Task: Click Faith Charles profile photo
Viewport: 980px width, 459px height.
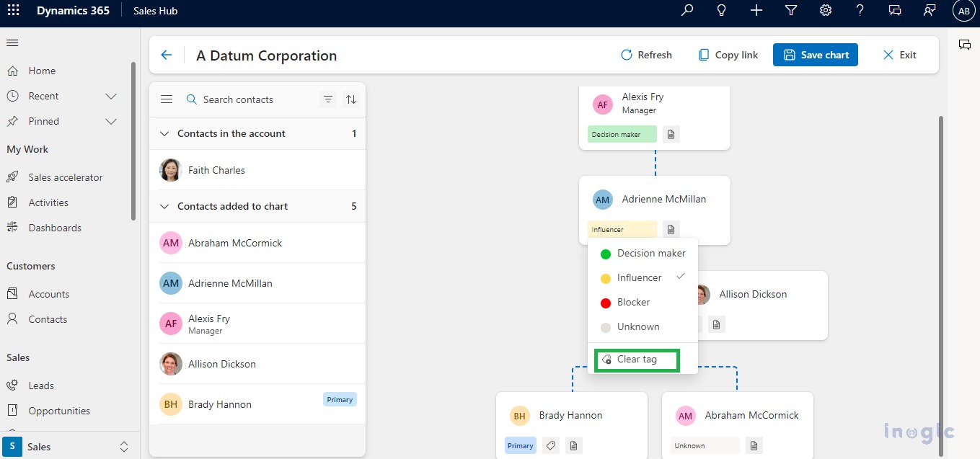Action: click(x=171, y=170)
